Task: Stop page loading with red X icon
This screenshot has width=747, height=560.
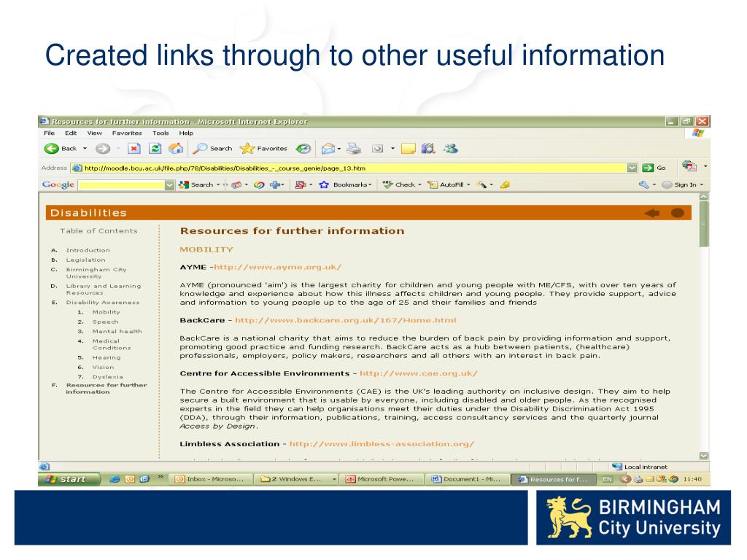Action: [x=134, y=149]
